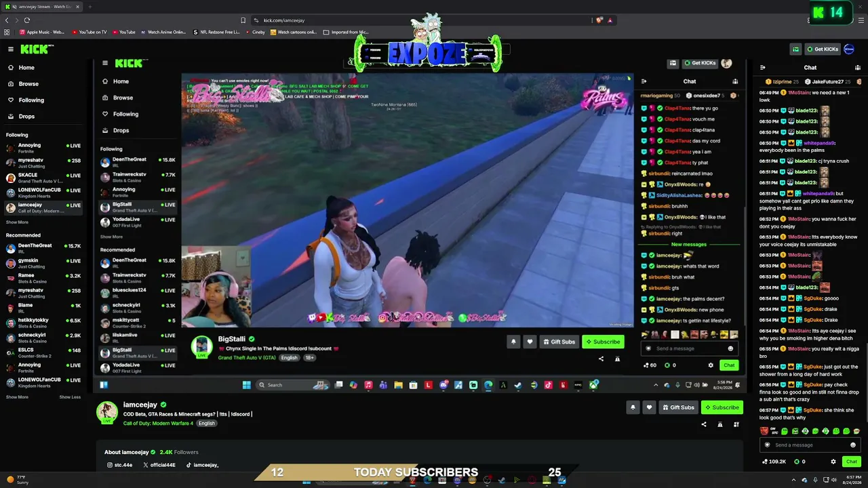Image resolution: width=868 pixels, height=488 pixels.
Task: Click the English language tag under iamceejay's title
Action: 207,424
